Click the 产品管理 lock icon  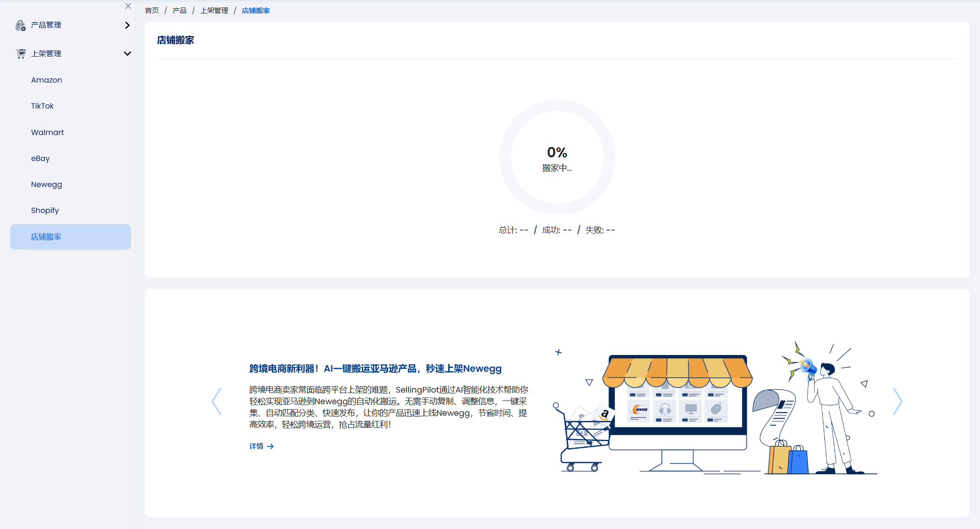point(20,26)
